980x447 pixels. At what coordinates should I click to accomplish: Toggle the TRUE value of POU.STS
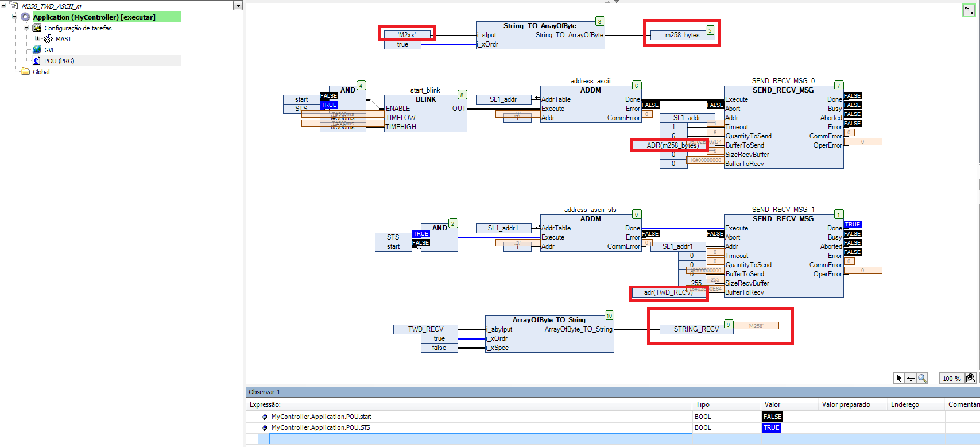[772, 427]
